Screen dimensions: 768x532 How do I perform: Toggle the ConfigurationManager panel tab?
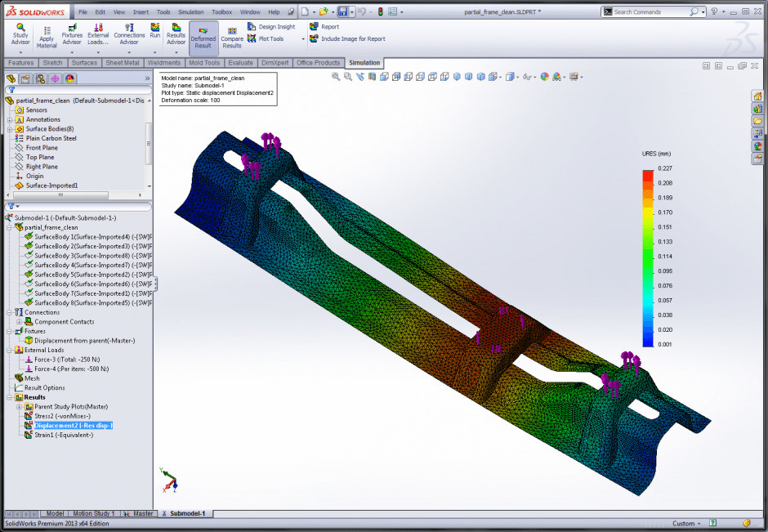pyautogui.click(x=41, y=78)
